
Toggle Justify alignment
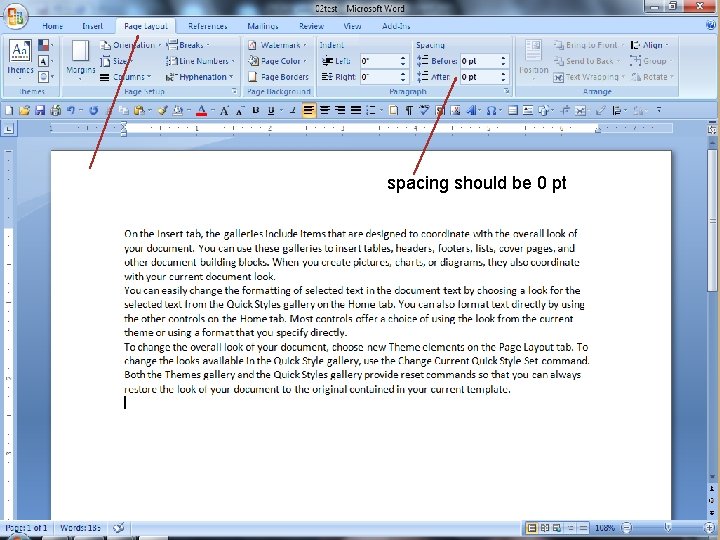356,110
